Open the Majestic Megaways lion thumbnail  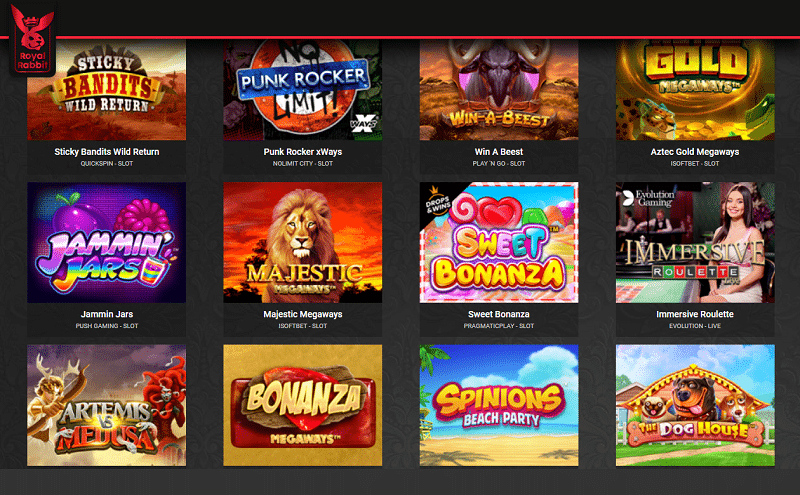tap(303, 242)
